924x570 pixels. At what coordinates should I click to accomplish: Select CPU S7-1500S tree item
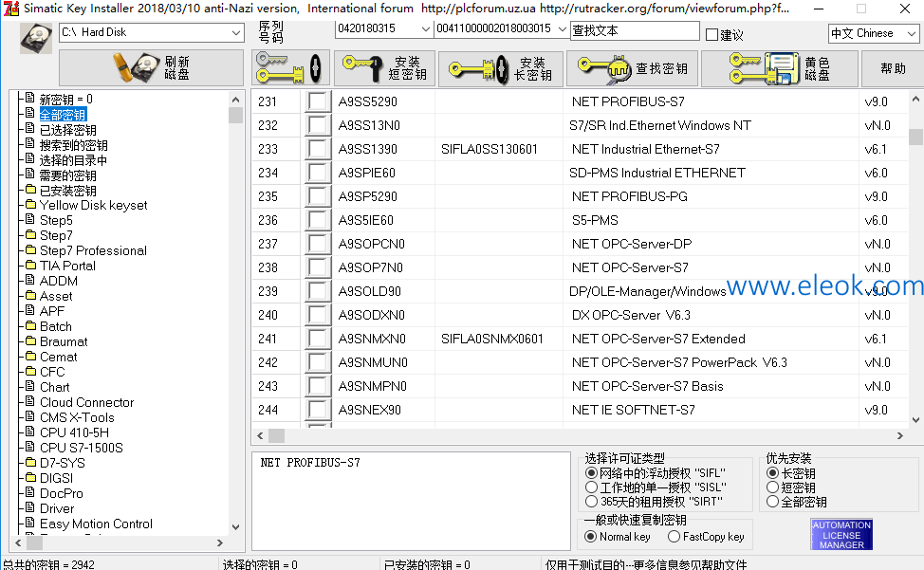click(82, 448)
